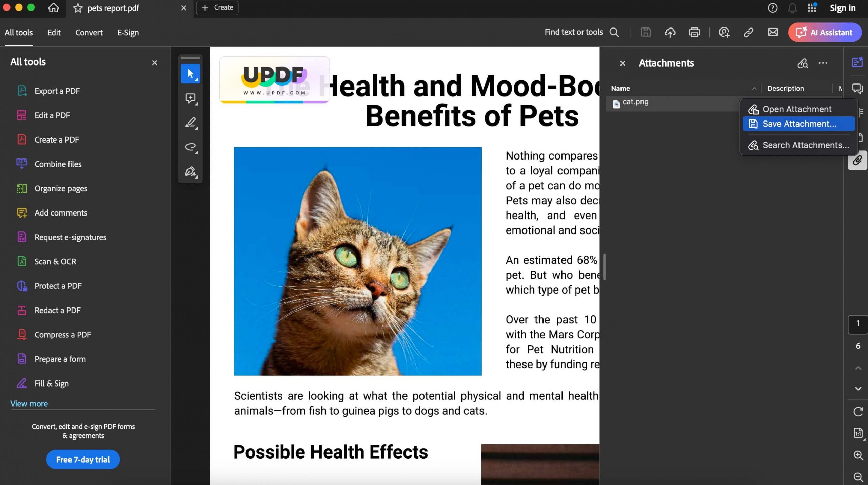Star the pets report.pdf tab
868x485 pixels.
pyautogui.click(x=78, y=8)
